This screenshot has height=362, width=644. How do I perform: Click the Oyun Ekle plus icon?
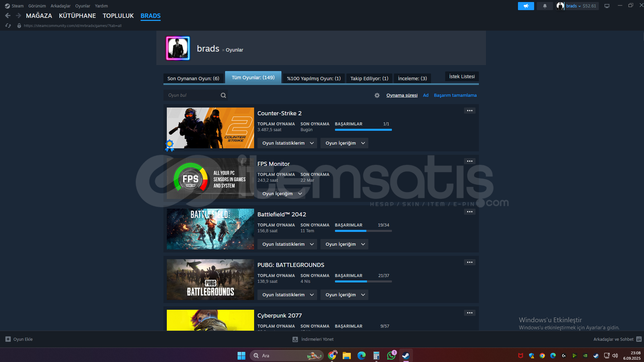pyautogui.click(x=8, y=339)
